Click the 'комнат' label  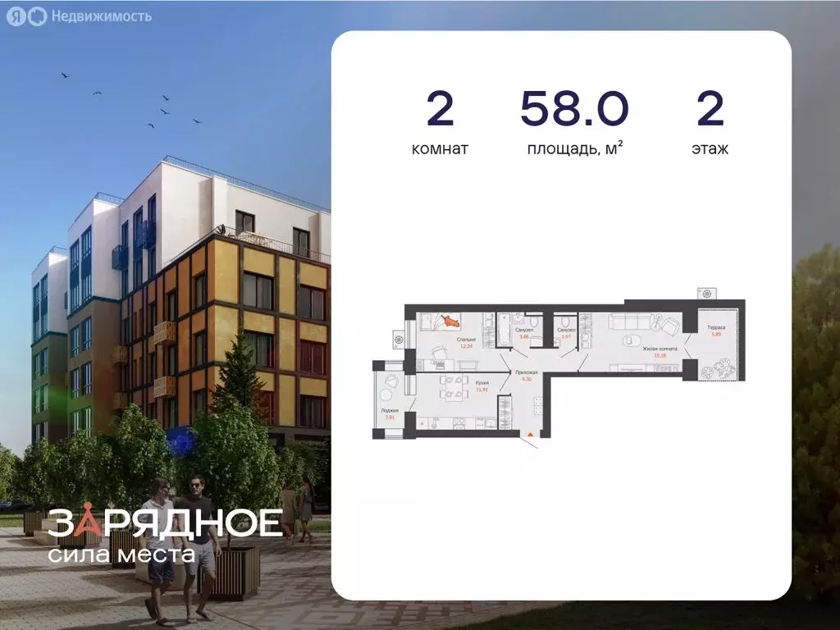pyautogui.click(x=440, y=148)
